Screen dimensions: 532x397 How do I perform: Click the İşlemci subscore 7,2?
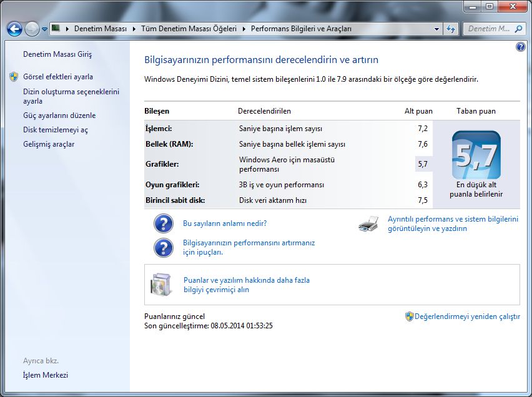point(423,129)
